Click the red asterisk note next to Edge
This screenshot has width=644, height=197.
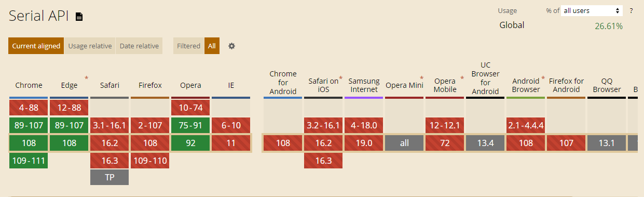(x=86, y=78)
